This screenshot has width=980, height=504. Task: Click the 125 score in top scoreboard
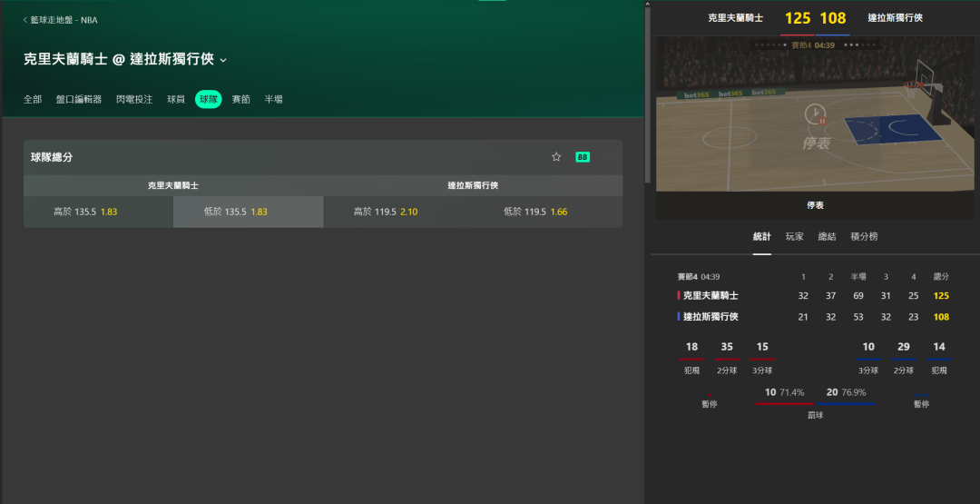(x=798, y=18)
